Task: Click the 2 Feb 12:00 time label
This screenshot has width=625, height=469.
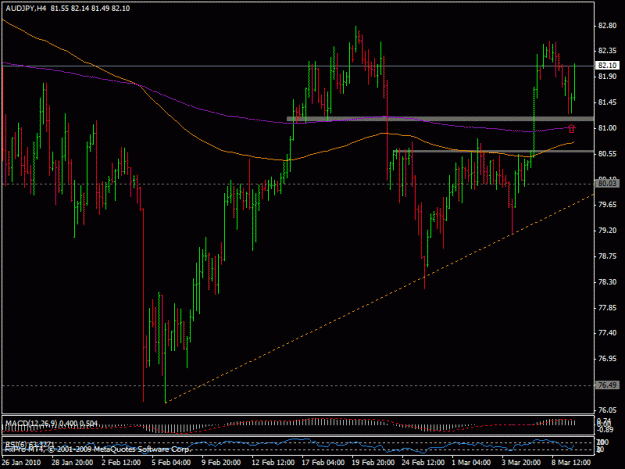Action: pyautogui.click(x=121, y=462)
